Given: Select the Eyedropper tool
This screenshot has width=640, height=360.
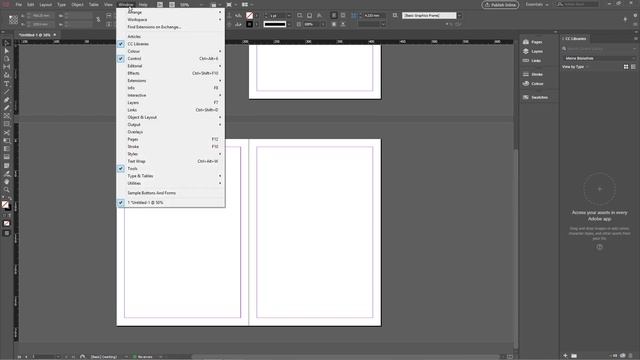Looking at the screenshot, I should click(7, 173).
